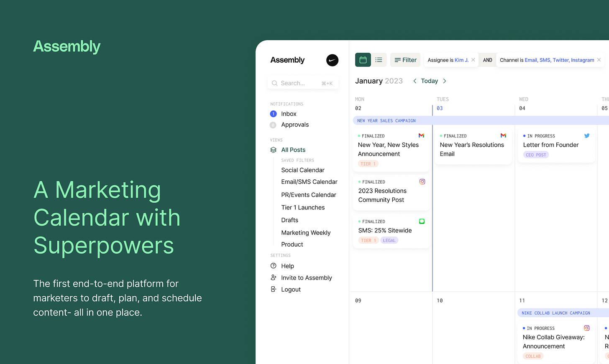Click the AND filter operator
This screenshot has height=364, width=609.
(487, 60)
